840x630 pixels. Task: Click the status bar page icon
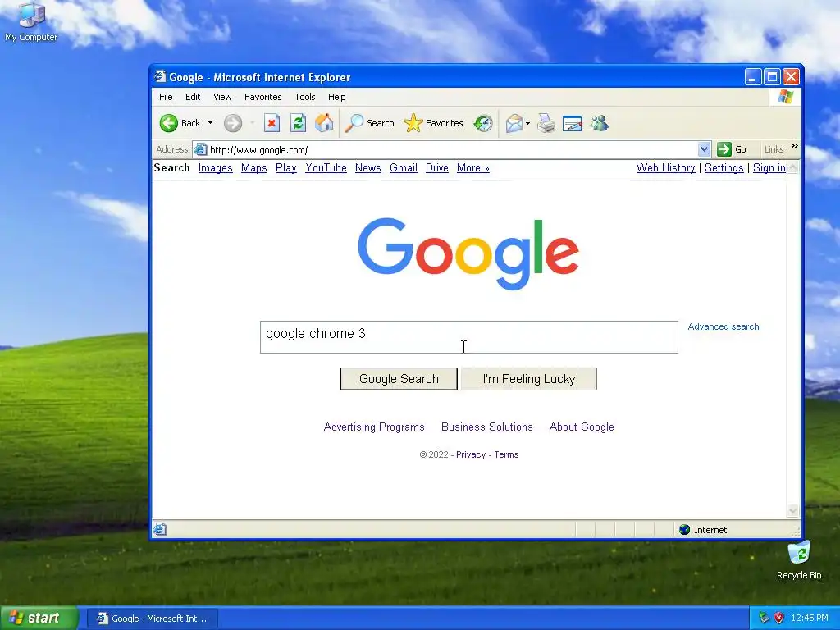160,530
